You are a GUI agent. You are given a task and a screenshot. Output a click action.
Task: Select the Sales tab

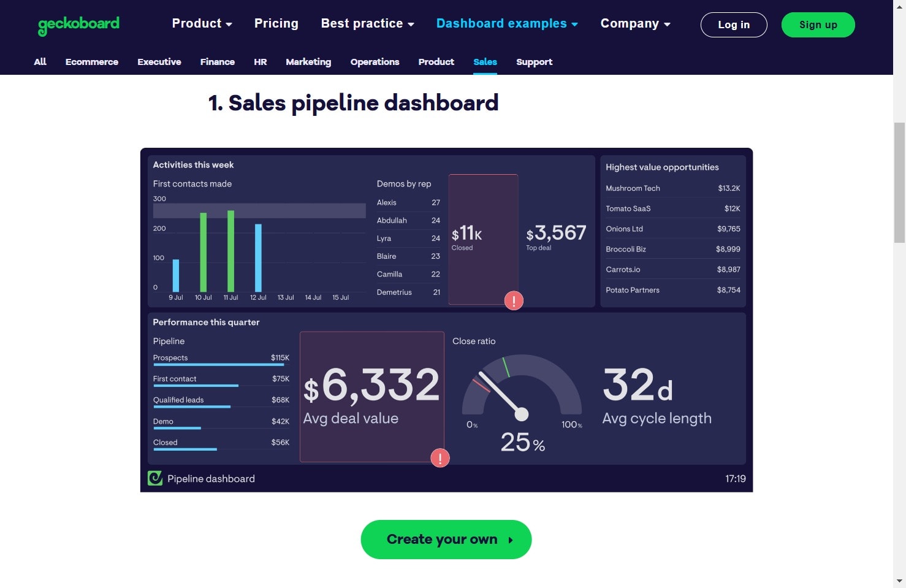pyautogui.click(x=485, y=62)
